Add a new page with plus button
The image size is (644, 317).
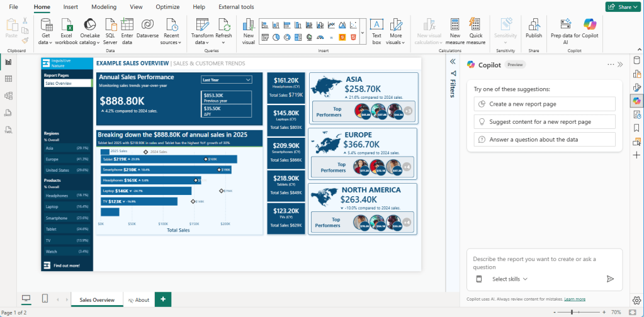(163, 299)
